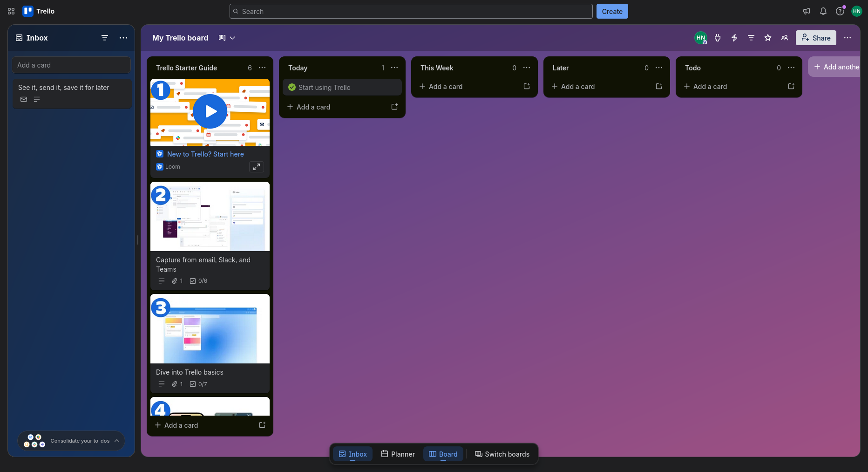Screen dimensions: 868x472
Task: Click My Trello board title
Action: click(x=180, y=38)
